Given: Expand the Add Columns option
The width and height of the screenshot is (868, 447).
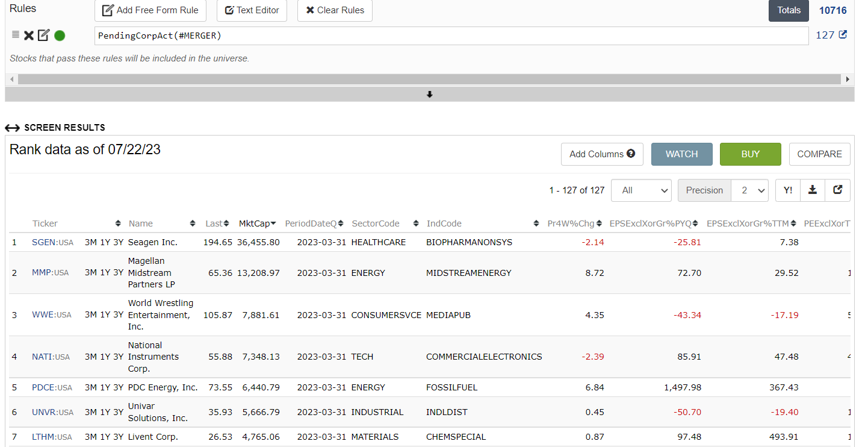Looking at the screenshot, I should click(x=602, y=154).
